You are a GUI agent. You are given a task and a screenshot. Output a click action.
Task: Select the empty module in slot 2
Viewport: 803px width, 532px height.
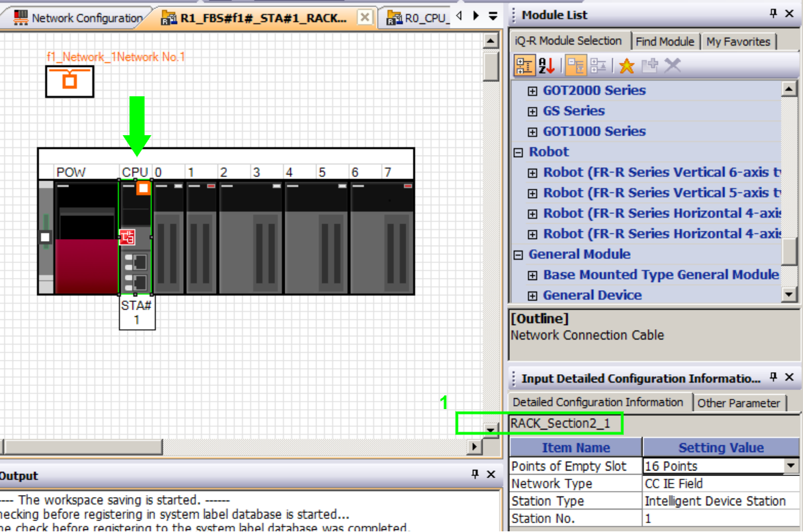[251, 238]
